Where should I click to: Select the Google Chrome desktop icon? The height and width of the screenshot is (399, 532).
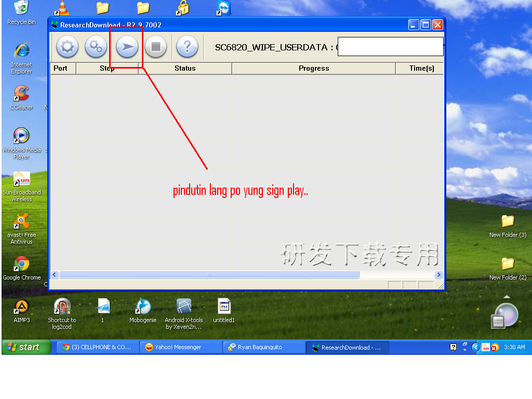(21, 265)
